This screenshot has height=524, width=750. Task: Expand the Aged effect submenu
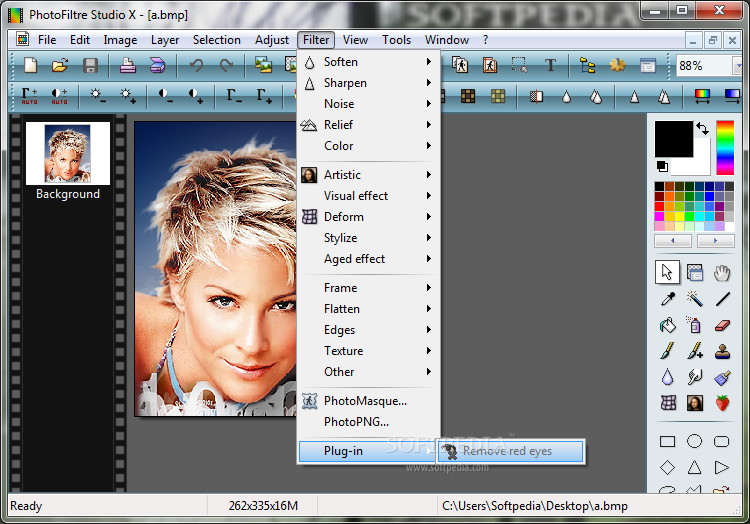pos(368,259)
